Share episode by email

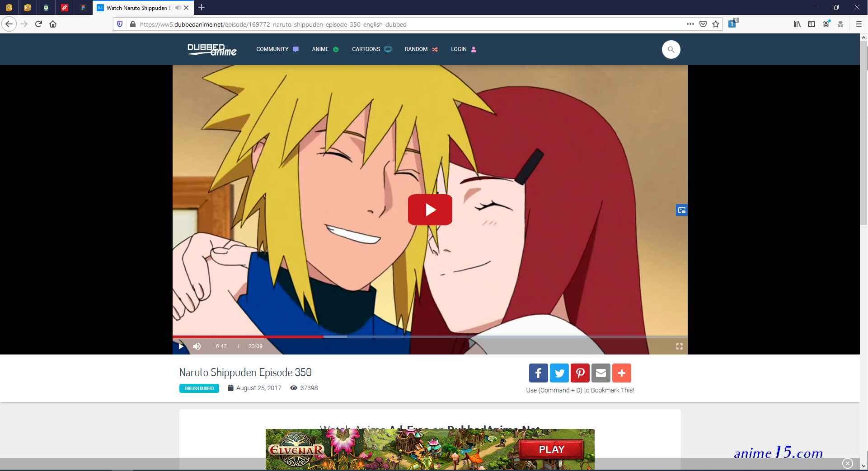pyautogui.click(x=601, y=373)
